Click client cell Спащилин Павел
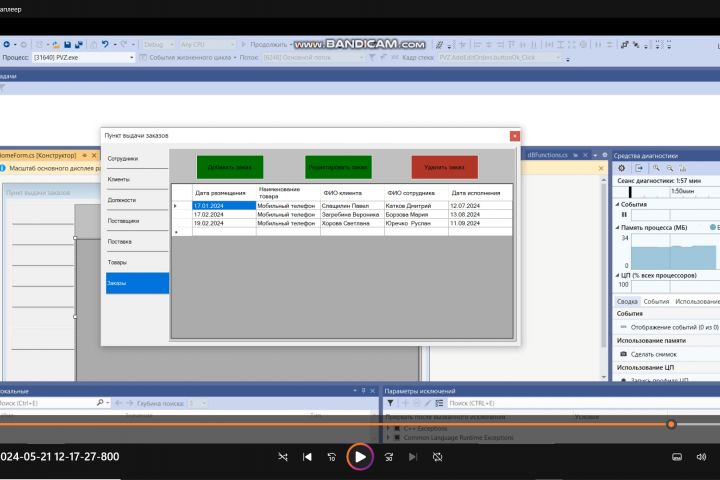This screenshot has height=480, width=720. pos(352,206)
